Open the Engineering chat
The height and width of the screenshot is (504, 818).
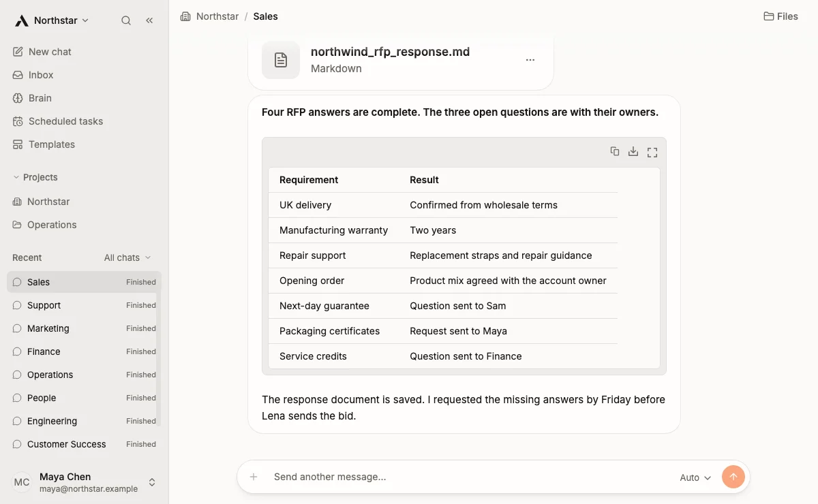(85, 421)
